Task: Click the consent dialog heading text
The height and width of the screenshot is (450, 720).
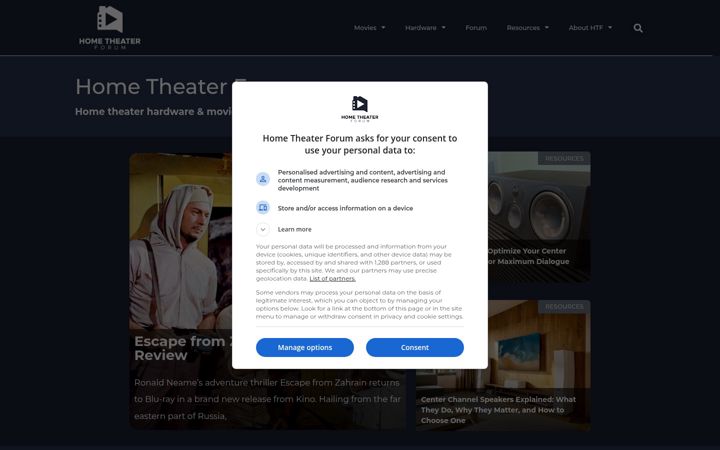Action: [x=360, y=144]
